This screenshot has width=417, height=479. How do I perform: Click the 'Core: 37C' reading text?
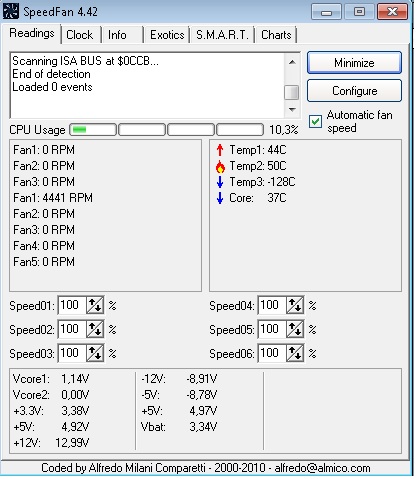coord(258,198)
